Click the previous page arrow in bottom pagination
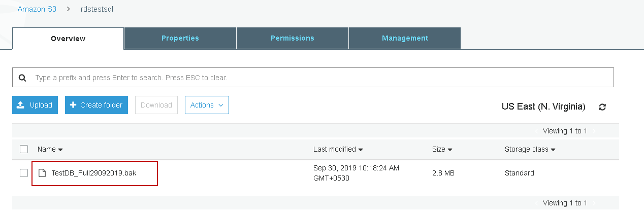 point(536,203)
